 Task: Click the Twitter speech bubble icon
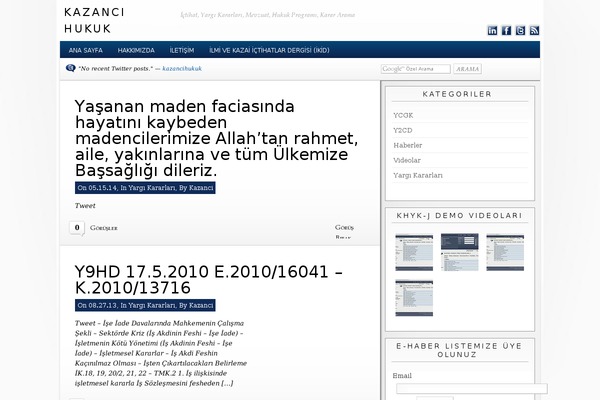click(70, 68)
